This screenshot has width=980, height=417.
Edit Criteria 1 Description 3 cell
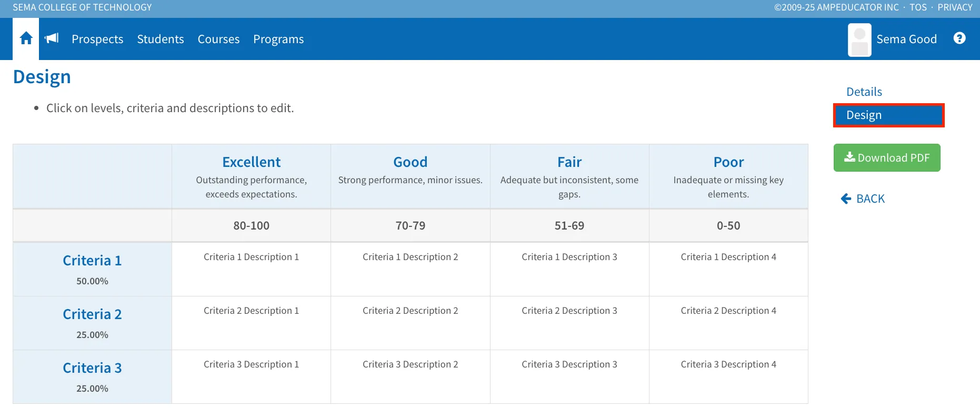(x=569, y=269)
